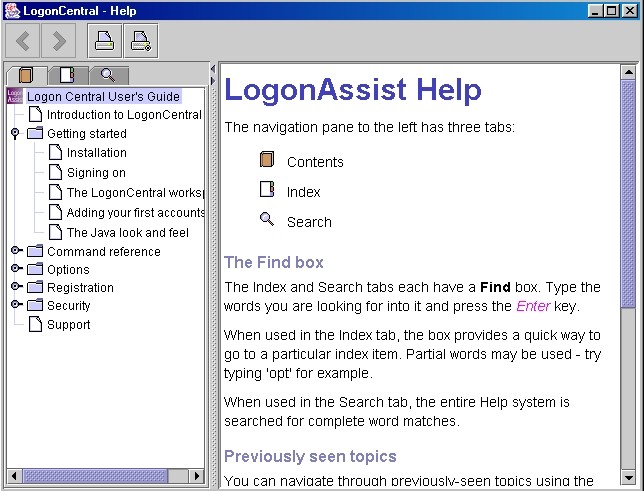Click the Support page icon
Screen dimensions: 644x491
[35, 324]
